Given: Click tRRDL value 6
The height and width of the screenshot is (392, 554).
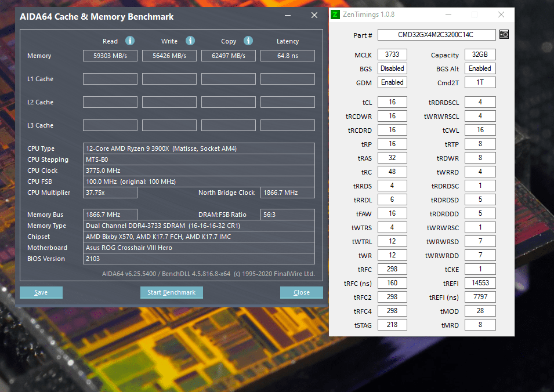Looking at the screenshot, I should [x=392, y=199].
